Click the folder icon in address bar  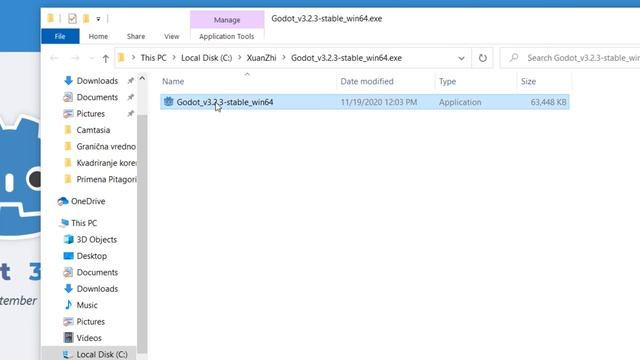pos(121,58)
